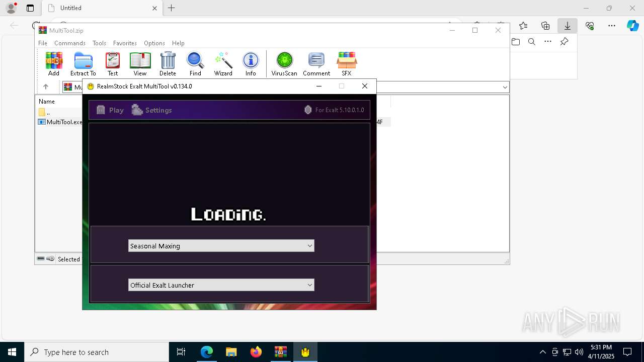Search downloads with magnifier icon
The height and width of the screenshot is (362, 644).
(532, 42)
